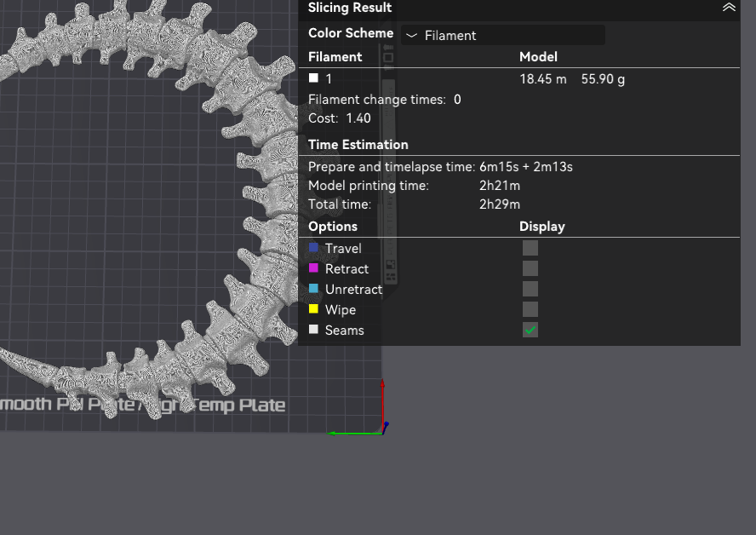Click the blue Travel legend icon
This screenshot has height=535, width=756.
[313, 248]
